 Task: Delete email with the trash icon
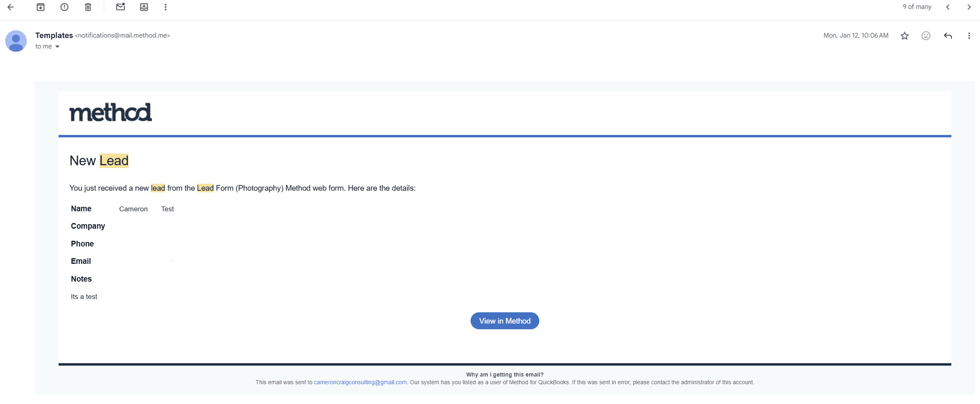[88, 7]
